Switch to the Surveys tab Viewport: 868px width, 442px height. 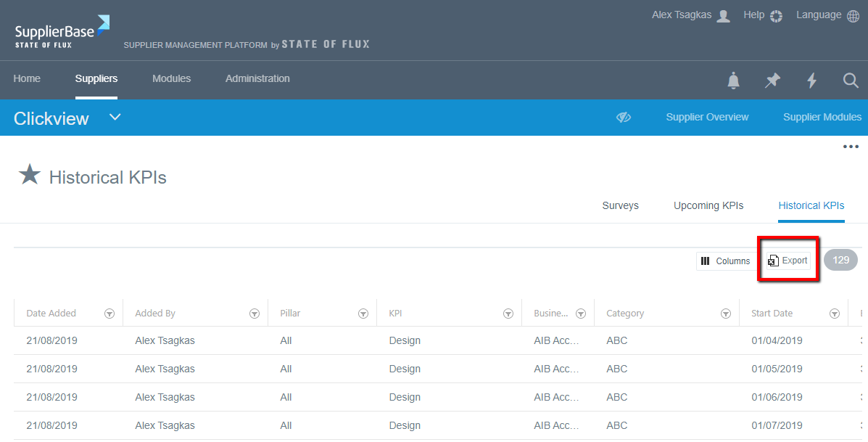620,205
